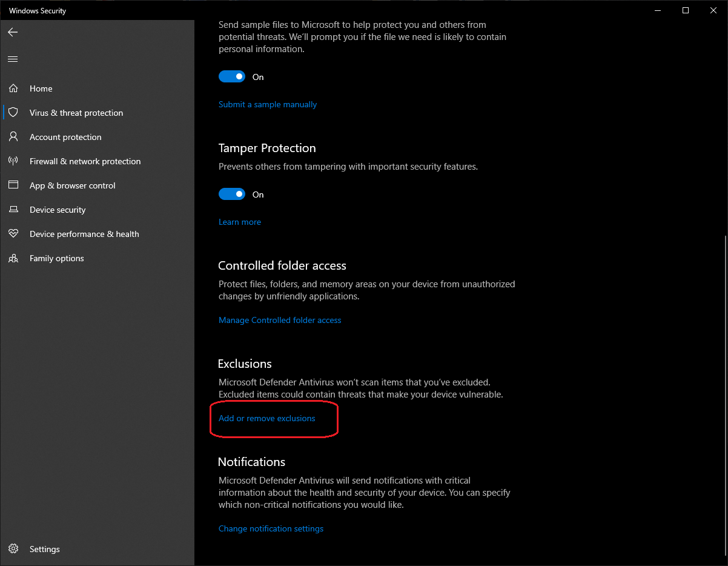Screen dimensions: 728x566
Task: Open Change notification settings link
Action: tap(271, 528)
